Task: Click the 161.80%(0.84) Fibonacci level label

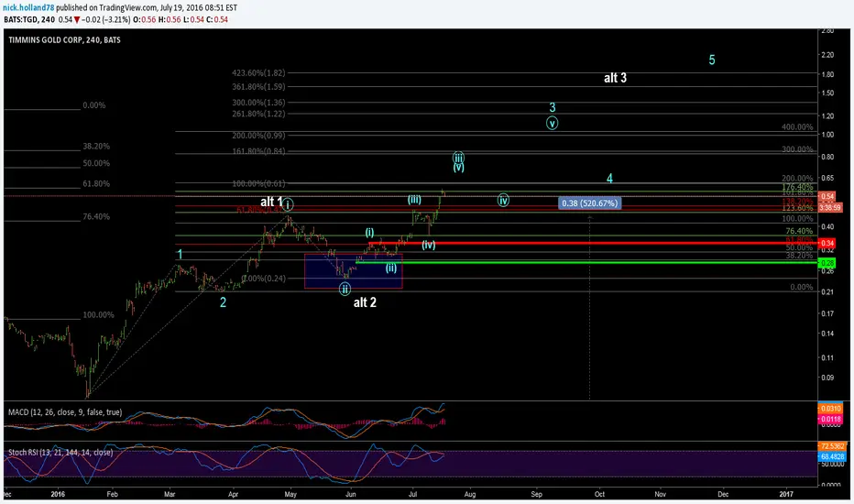Action: point(258,151)
